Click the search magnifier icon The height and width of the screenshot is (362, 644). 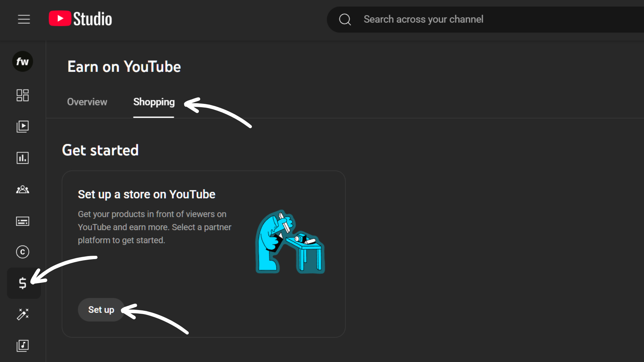tap(345, 19)
